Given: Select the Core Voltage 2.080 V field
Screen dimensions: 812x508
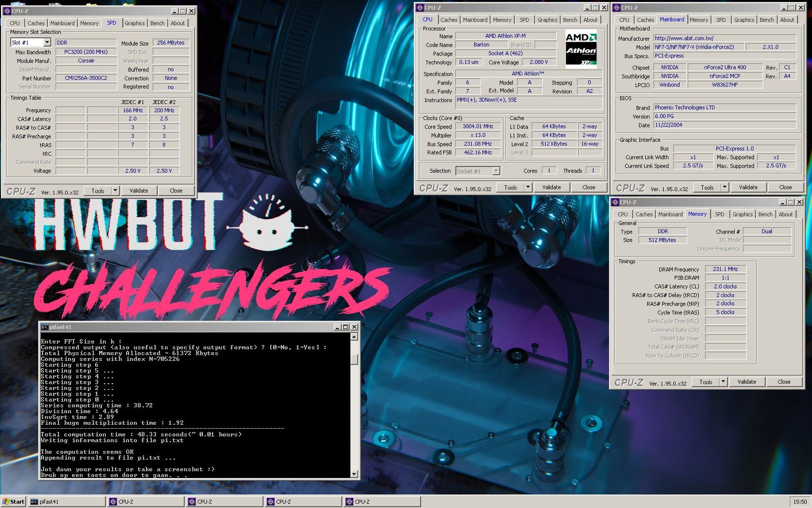Looking at the screenshot, I should 539,62.
